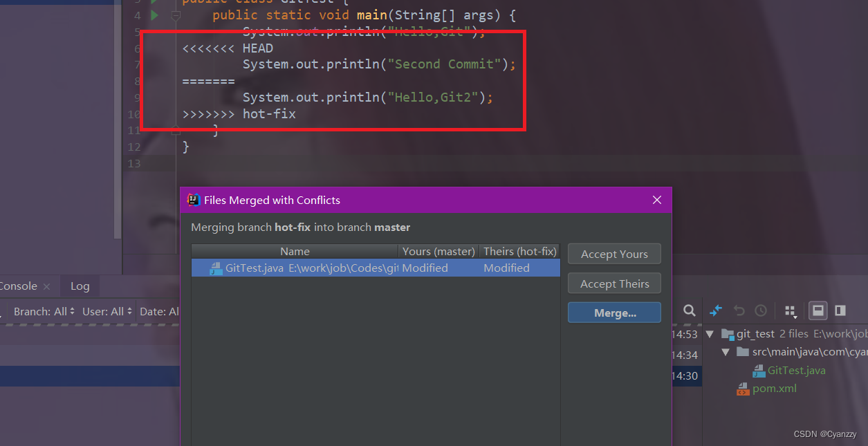This screenshot has height=446, width=868.
Task: Click the GitTest.java file icon in tree
Action: (x=759, y=371)
